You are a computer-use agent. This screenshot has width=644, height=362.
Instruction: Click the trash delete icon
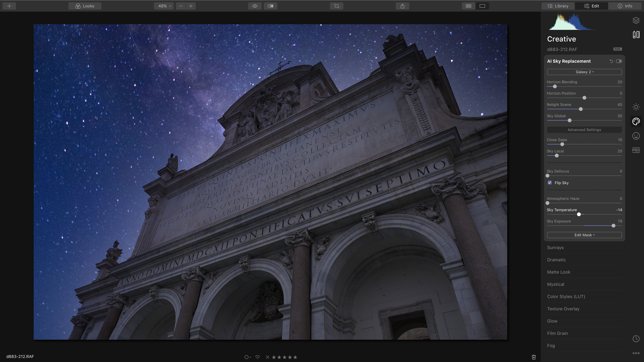tap(534, 357)
